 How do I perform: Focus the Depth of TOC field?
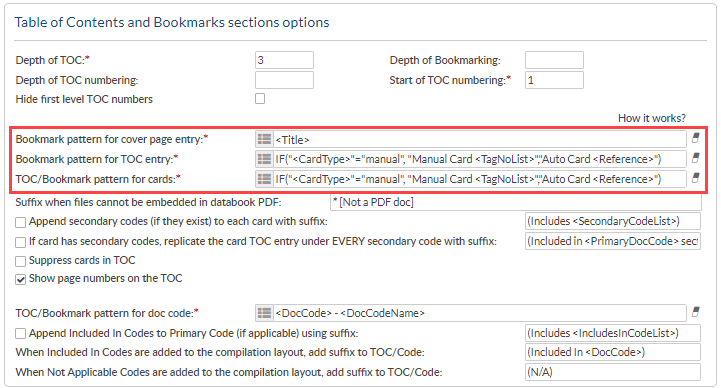(x=285, y=60)
